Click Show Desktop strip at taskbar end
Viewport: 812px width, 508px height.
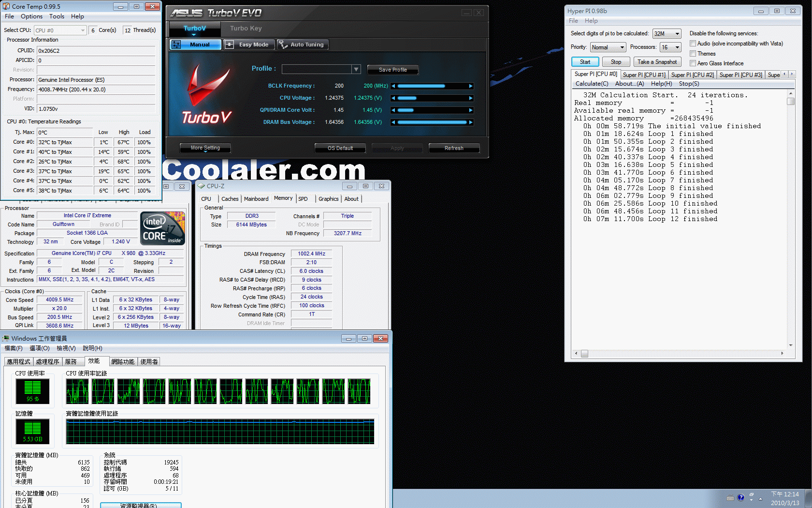coord(809,498)
